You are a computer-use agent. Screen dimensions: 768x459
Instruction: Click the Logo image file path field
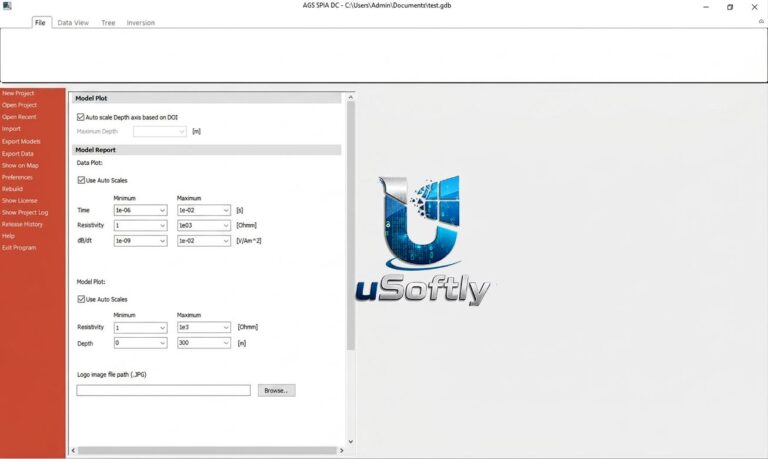[x=164, y=390]
